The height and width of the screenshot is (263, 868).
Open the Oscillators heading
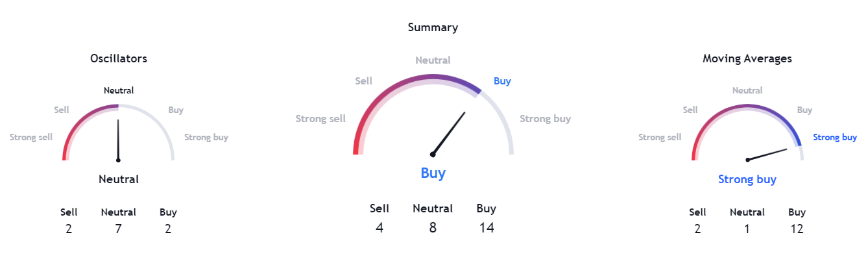coord(119,58)
